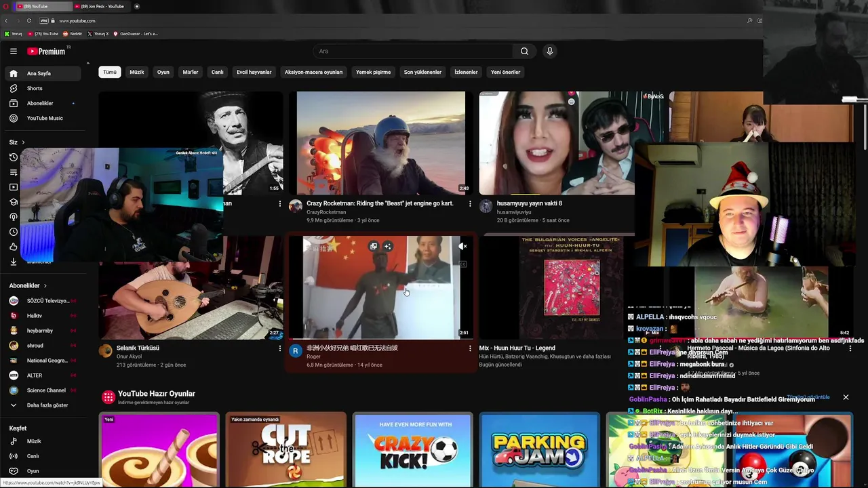Open Keşfet Oyun in sidebar
The image size is (868, 488).
coord(42,471)
